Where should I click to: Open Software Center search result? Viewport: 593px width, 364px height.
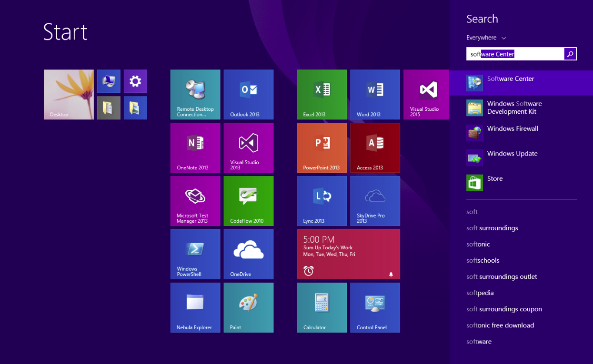tap(521, 83)
